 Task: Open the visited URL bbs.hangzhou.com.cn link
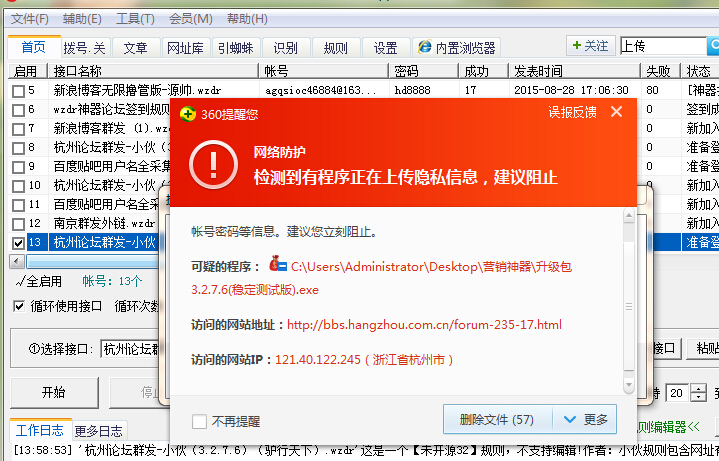(424, 325)
